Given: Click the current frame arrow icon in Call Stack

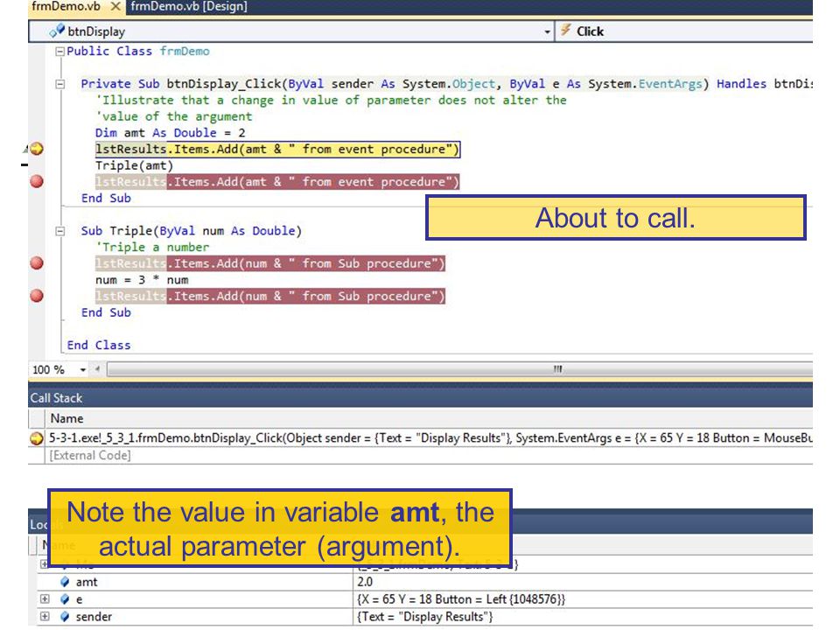Looking at the screenshot, I should (37, 438).
